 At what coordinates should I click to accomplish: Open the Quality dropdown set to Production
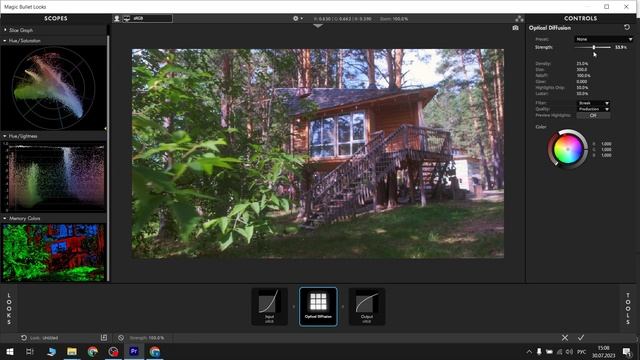(593, 109)
